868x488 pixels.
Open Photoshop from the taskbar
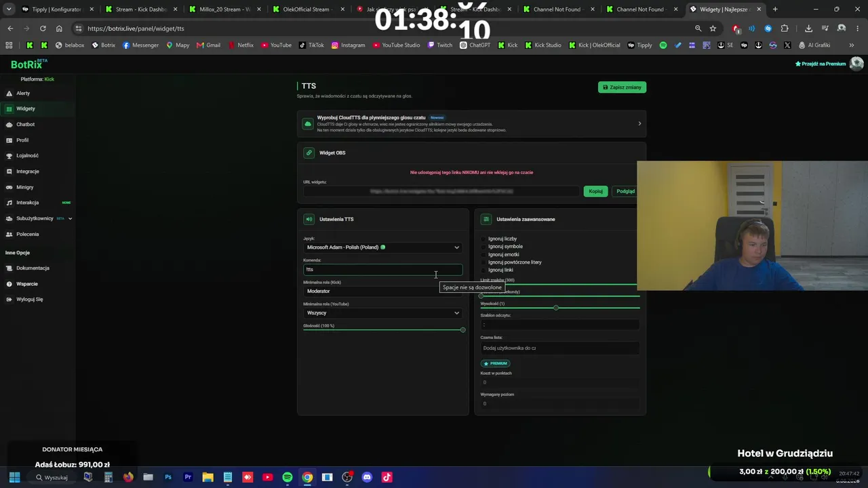(168, 477)
